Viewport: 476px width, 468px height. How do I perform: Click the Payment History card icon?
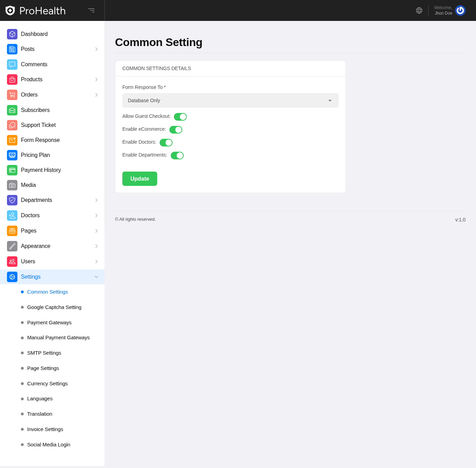(12, 170)
